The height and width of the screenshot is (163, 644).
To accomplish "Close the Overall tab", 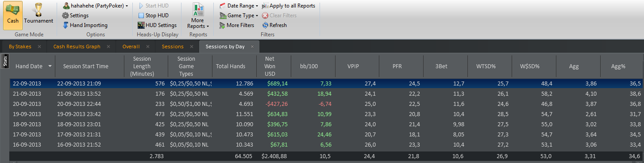I will [147, 47].
